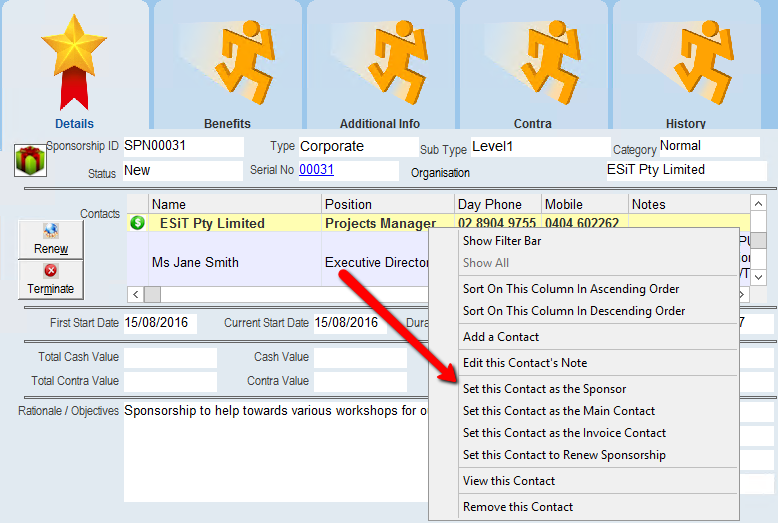
Task: Click Add a Contact menu entry
Action: (500, 337)
